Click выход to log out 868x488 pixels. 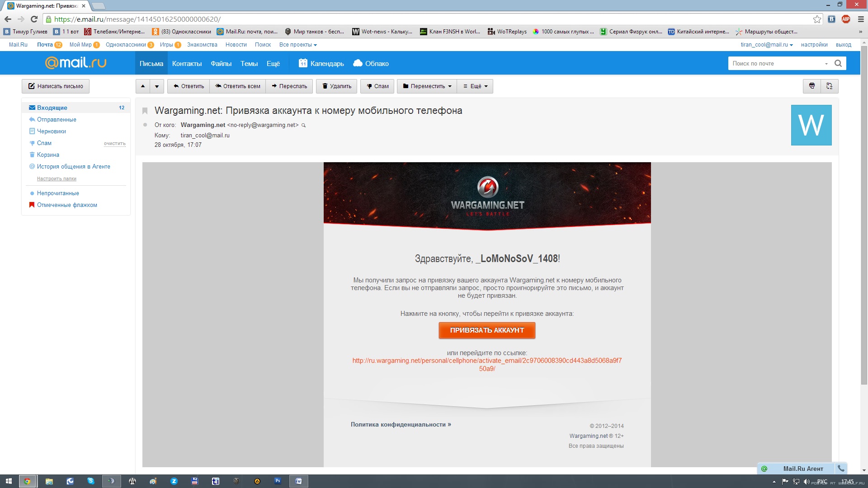pos(844,45)
